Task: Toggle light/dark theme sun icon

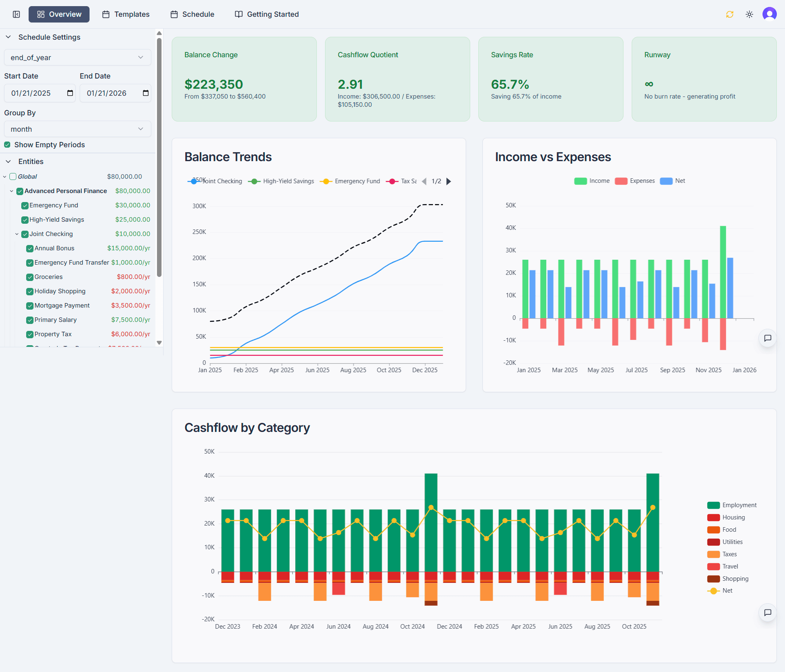Action: point(749,14)
